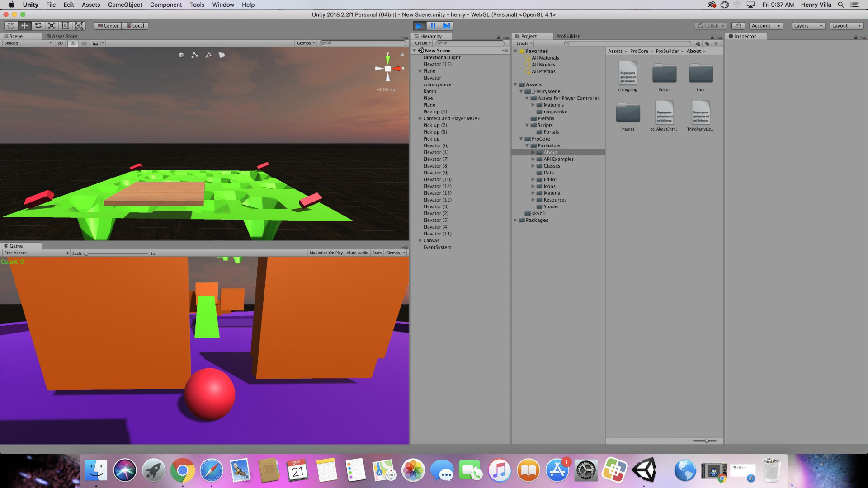Select ProBuilder object selection mode icon

click(x=181, y=55)
